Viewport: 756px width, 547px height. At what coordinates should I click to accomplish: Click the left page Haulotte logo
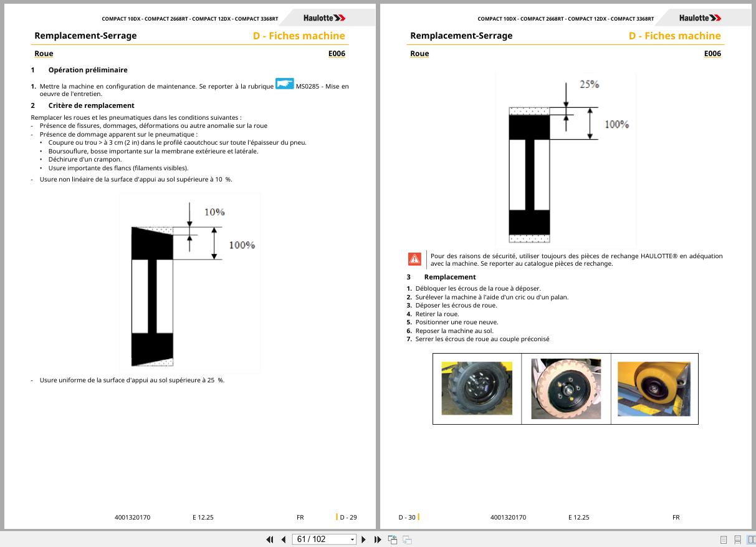pos(324,18)
